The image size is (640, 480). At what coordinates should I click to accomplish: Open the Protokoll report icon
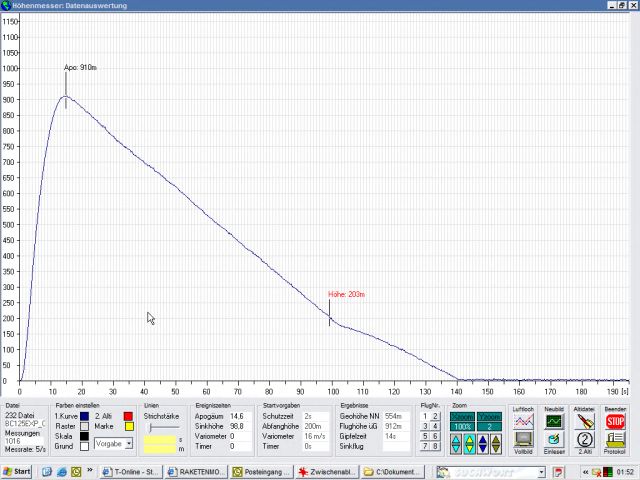tap(616, 439)
